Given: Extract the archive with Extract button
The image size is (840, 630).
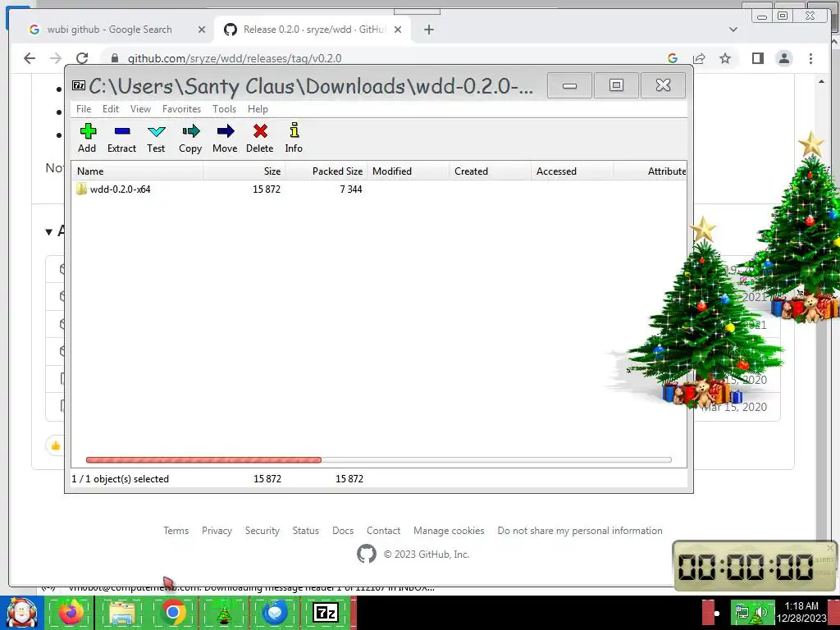Looking at the screenshot, I should tap(121, 138).
